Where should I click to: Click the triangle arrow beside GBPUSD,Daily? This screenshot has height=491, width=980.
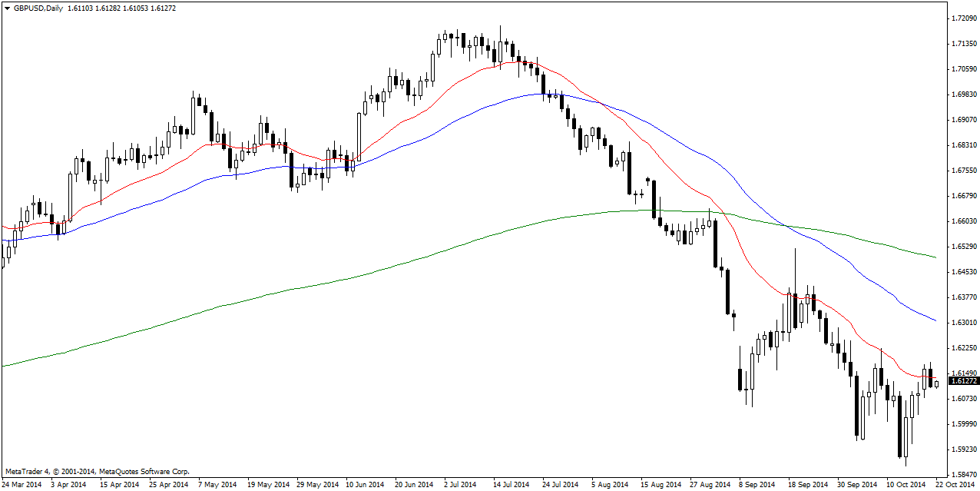pyautogui.click(x=7, y=8)
